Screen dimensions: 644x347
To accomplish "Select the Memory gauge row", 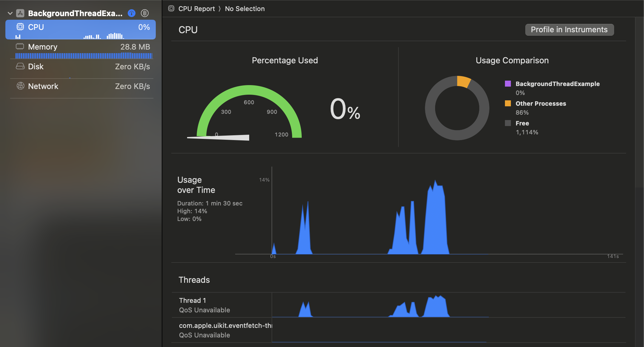I will (x=82, y=50).
